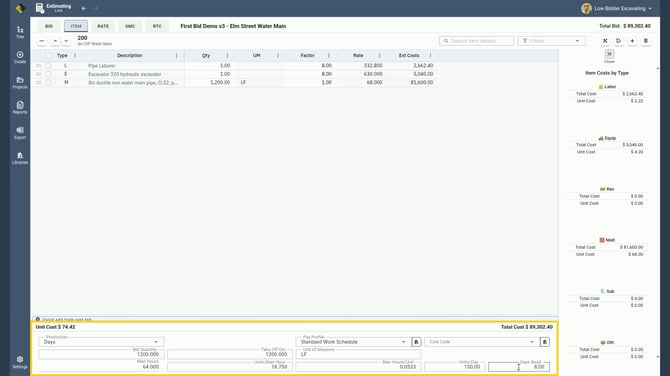670x376 pixels.
Task: Click the 1,200.00 quantity cell
Action: point(210,82)
